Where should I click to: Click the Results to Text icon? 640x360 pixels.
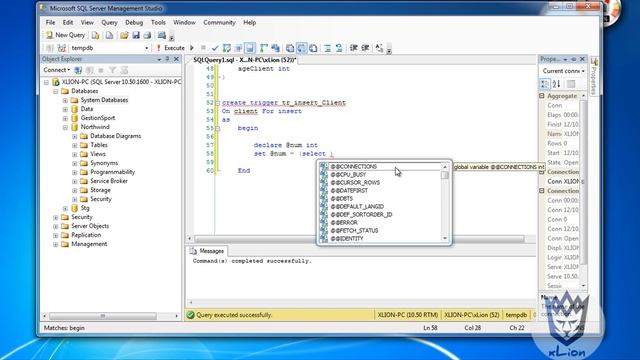click(290, 48)
